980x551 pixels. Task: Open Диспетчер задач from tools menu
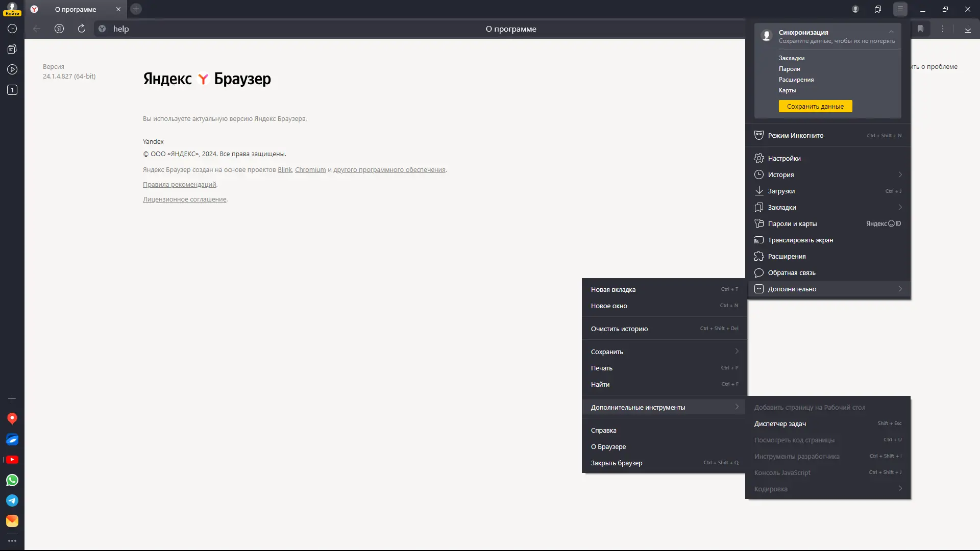coord(780,423)
